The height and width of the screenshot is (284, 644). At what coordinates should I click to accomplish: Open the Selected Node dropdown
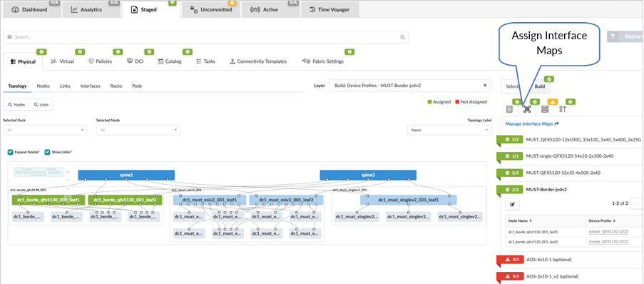138,130
